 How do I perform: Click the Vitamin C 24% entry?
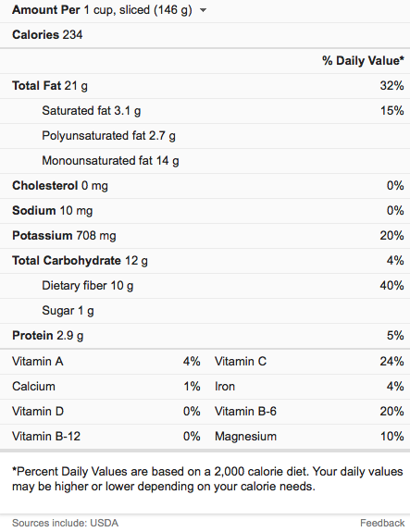[309, 362]
